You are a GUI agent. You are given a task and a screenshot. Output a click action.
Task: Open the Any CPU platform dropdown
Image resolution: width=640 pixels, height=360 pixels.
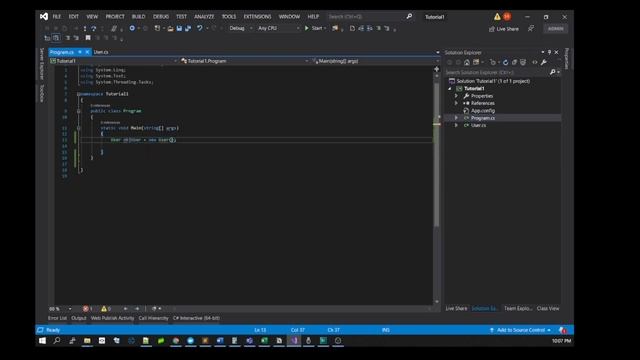click(x=279, y=28)
